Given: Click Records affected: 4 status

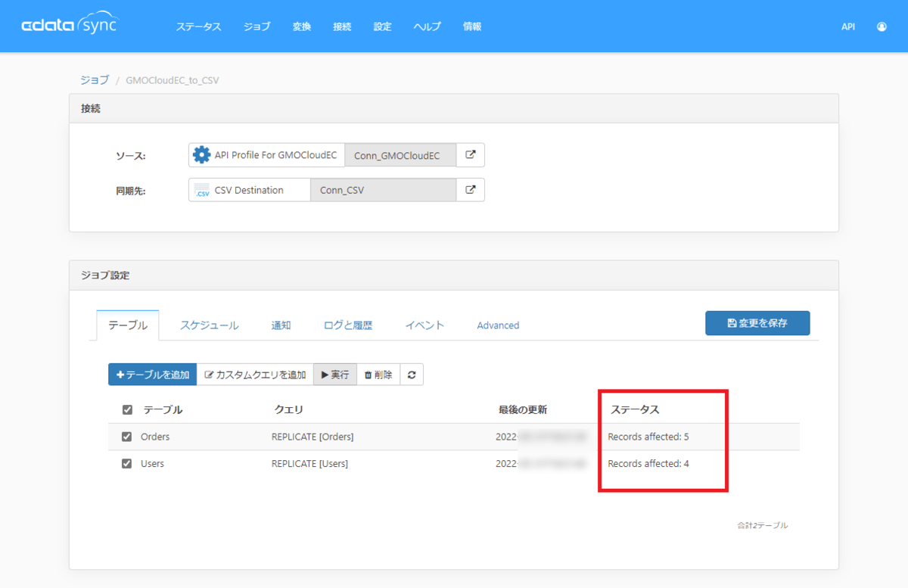Looking at the screenshot, I should coord(648,464).
